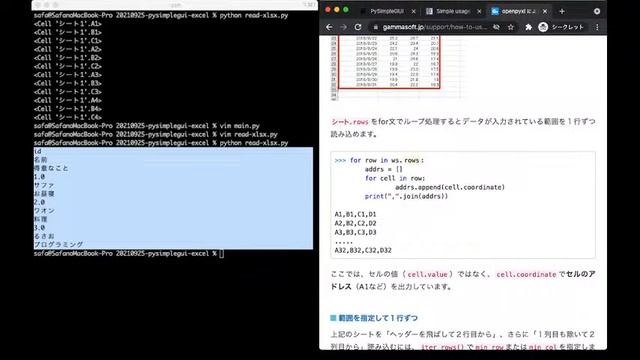640x360 pixels.
Task: Click the inline code シート.rows
Action: pos(350,122)
